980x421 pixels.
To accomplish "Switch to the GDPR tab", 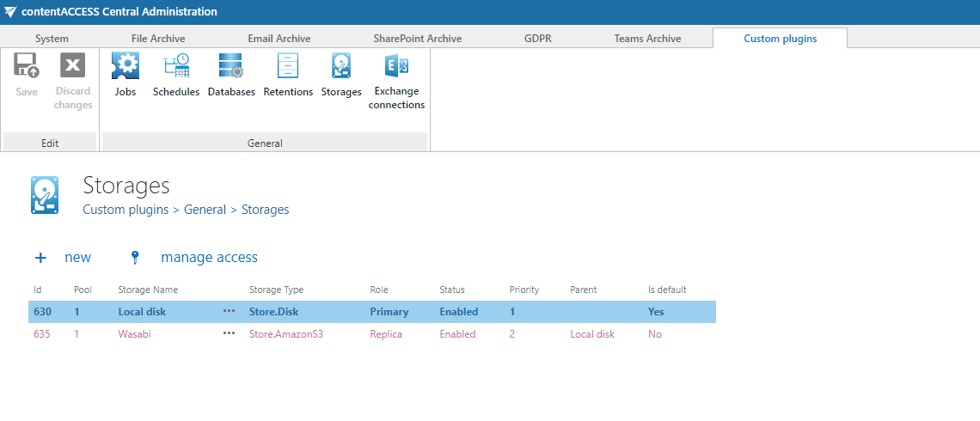I will [538, 38].
